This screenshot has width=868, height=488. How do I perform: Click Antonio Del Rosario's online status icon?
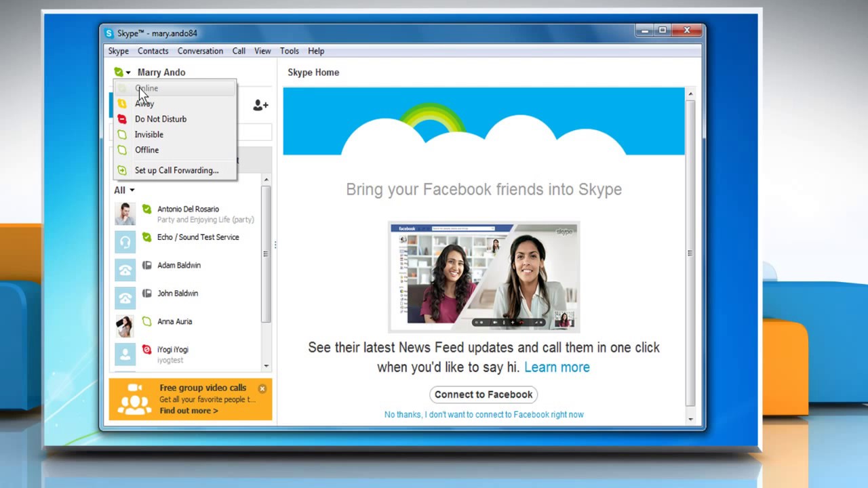pos(146,209)
